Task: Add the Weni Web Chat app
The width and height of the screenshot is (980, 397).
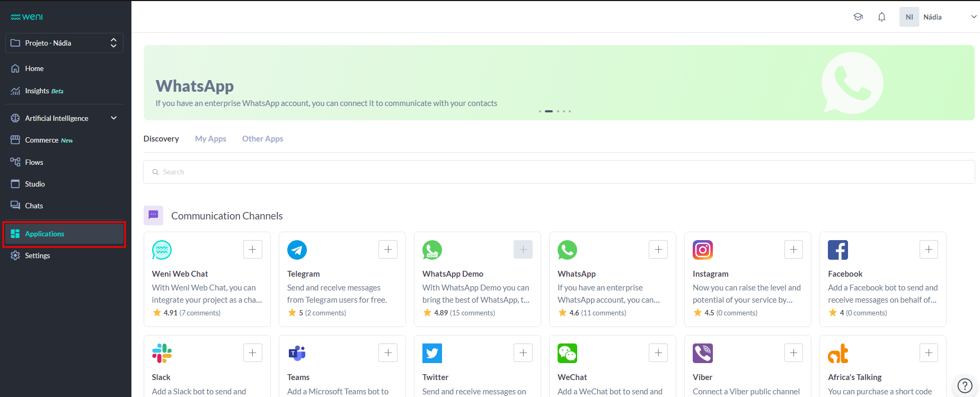Action: click(x=253, y=250)
